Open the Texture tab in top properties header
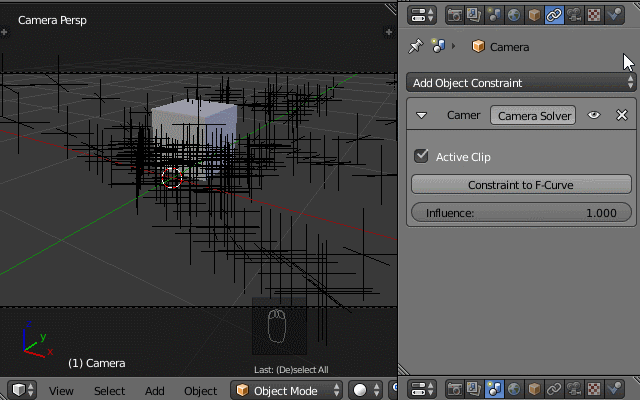 pyautogui.click(x=594, y=15)
